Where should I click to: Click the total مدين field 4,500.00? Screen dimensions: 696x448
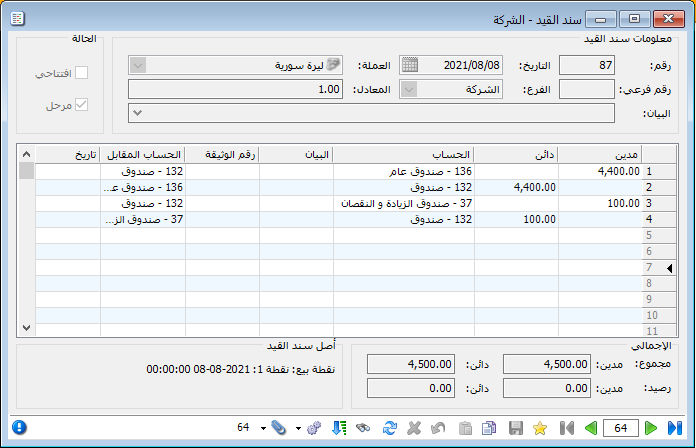tap(546, 364)
